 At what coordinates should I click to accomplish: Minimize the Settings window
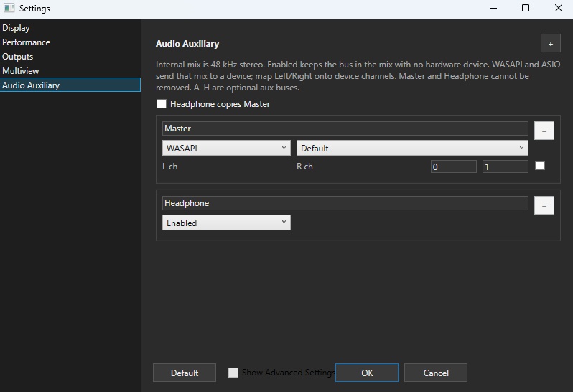tap(493, 8)
